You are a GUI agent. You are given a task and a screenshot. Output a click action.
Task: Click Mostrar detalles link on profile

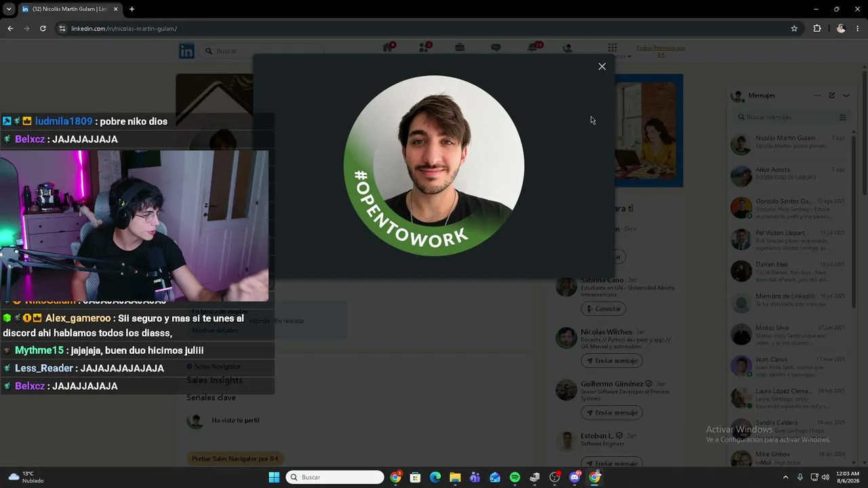215,331
